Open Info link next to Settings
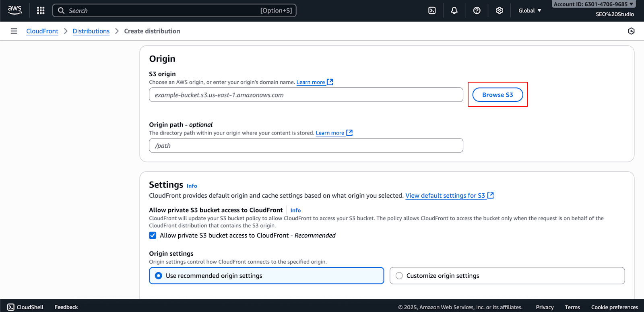The image size is (644, 312). [192, 186]
